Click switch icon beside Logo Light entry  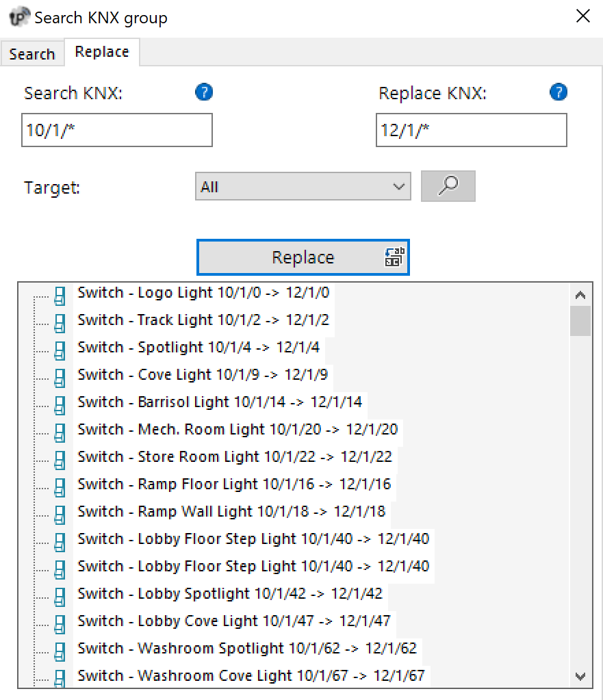click(x=60, y=294)
